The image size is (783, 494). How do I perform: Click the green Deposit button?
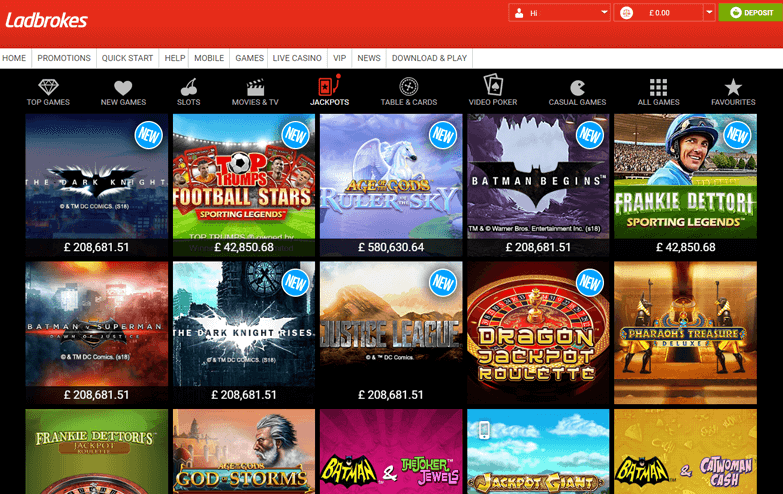point(751,12)
